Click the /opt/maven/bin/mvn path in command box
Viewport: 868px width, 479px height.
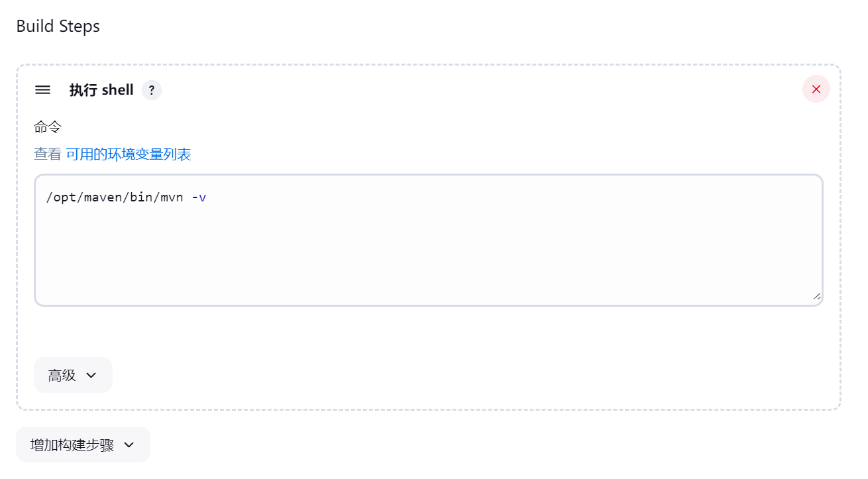(115, 197)
